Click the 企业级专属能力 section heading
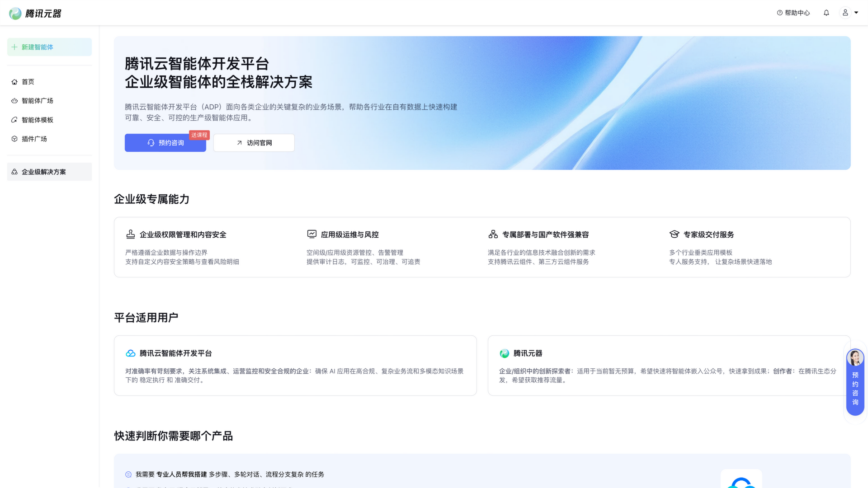 pyautogui.click(x=152, y=199)
